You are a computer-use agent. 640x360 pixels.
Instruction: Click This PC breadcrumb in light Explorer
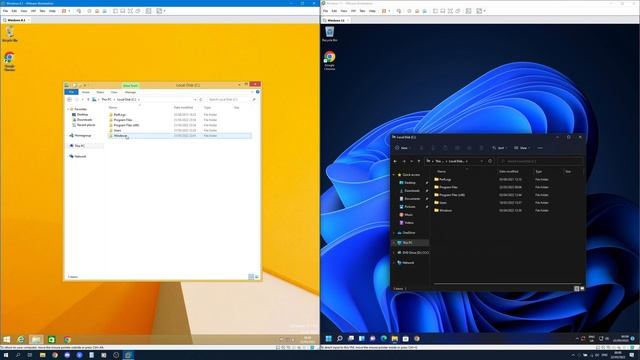[x=106, y=99]
